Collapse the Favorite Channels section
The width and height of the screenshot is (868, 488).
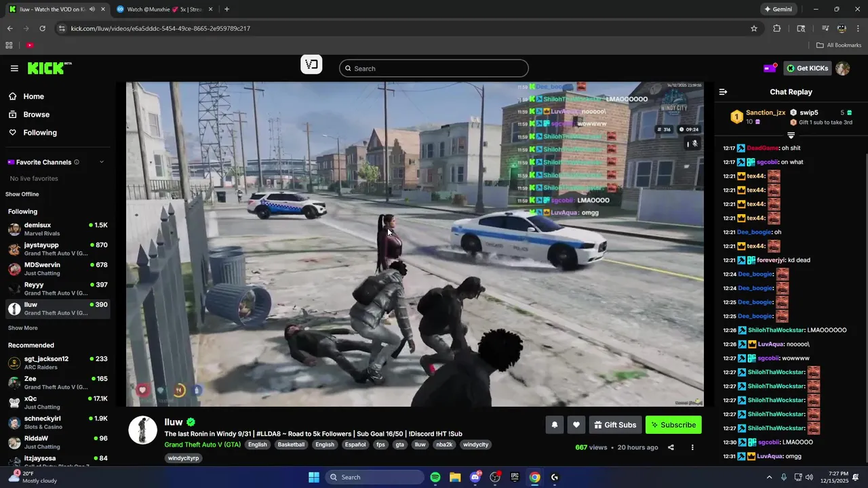coord(102,162)
